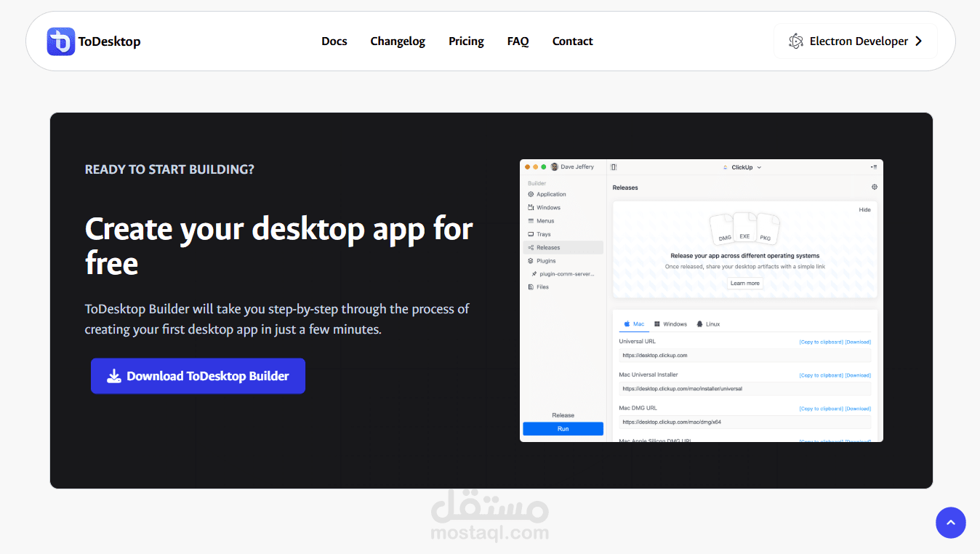Click the scroll-to-top arrow button
Viewport: 980px width, 554px height.
pyautogui.click(x=951, y=523)
